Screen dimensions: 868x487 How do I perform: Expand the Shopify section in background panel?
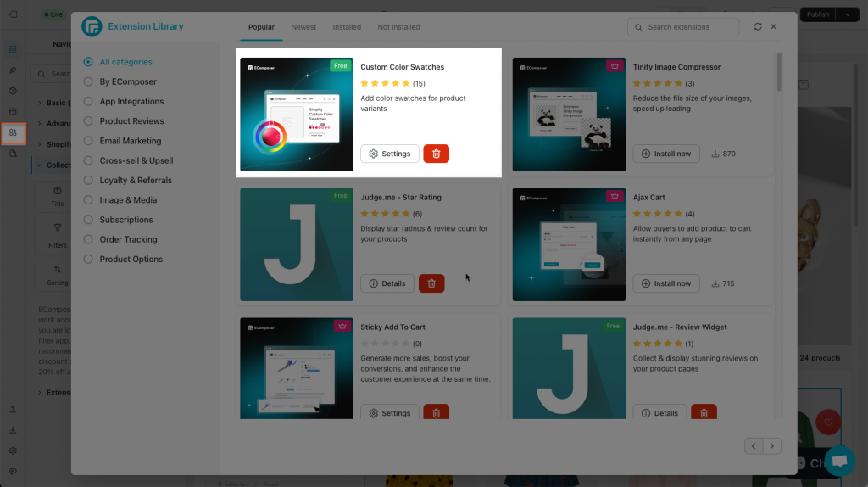[x=39, y=144]
